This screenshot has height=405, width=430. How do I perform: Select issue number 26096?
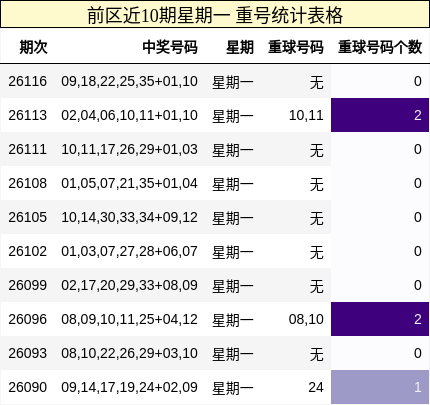pyautogui.click(x=27, y=319)
